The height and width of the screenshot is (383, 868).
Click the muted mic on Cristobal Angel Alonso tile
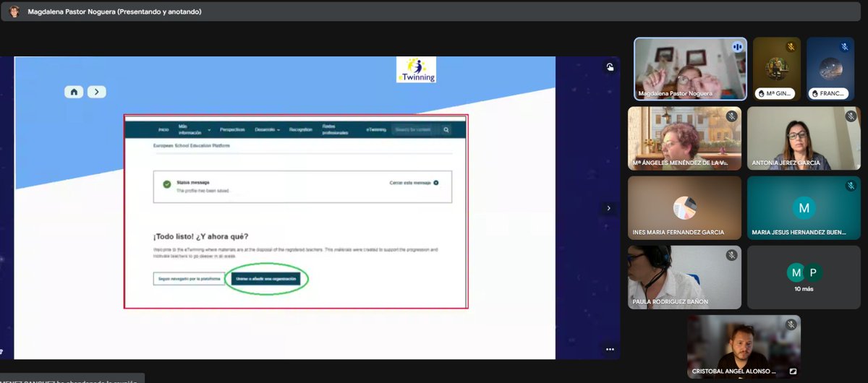tap(791, 324)
